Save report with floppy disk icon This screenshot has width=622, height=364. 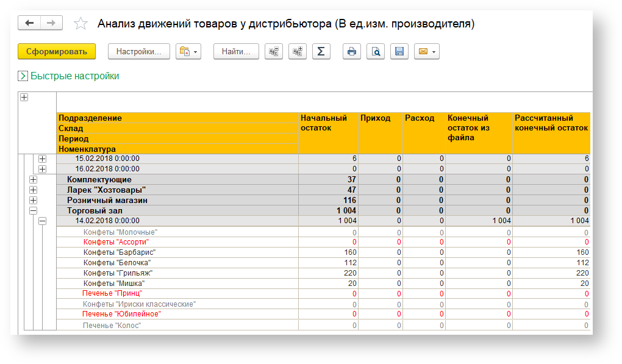pos(399,52)
